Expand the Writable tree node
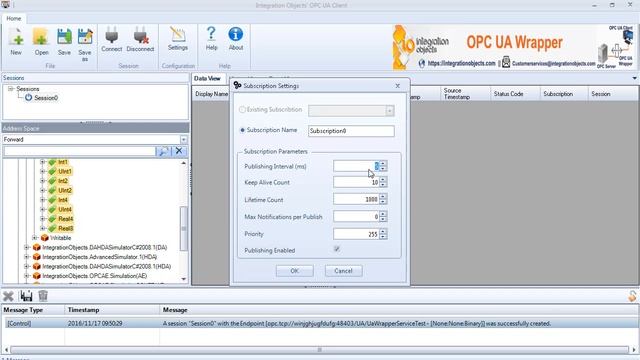 [x=35, y=238]
